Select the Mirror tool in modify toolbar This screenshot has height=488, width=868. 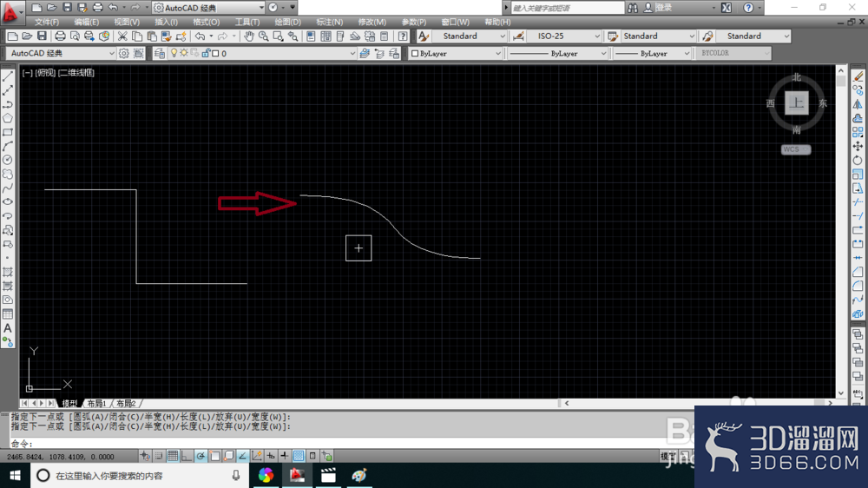pos(858,104)
